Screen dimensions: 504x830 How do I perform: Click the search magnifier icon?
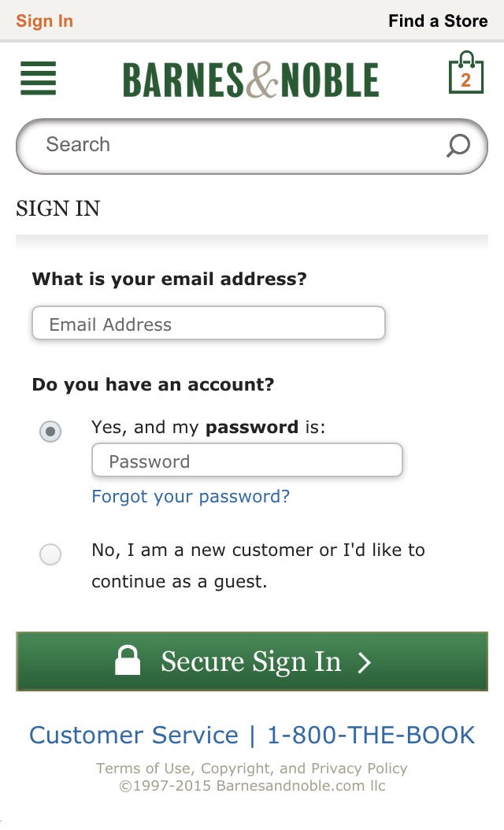[x=458, y=145]
